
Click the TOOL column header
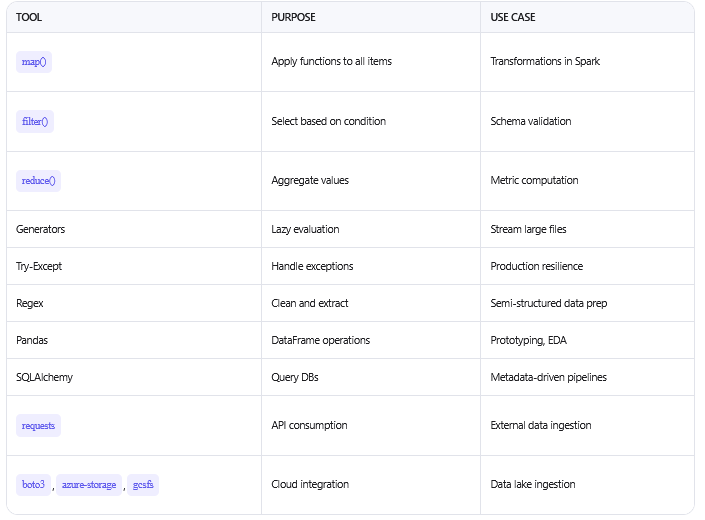(29, 17)
